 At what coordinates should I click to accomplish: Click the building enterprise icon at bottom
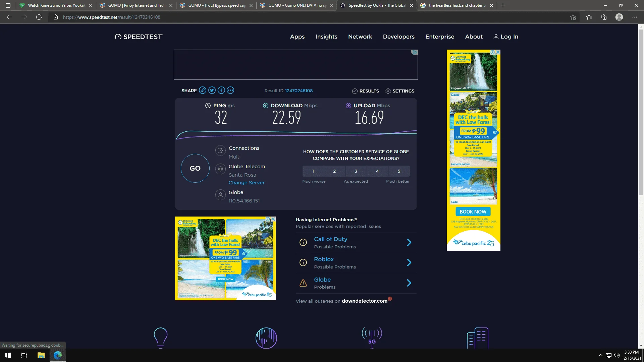coord(477,338)
